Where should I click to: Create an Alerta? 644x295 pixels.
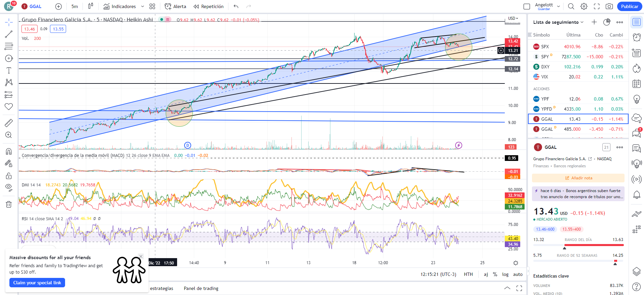(175, 6)
